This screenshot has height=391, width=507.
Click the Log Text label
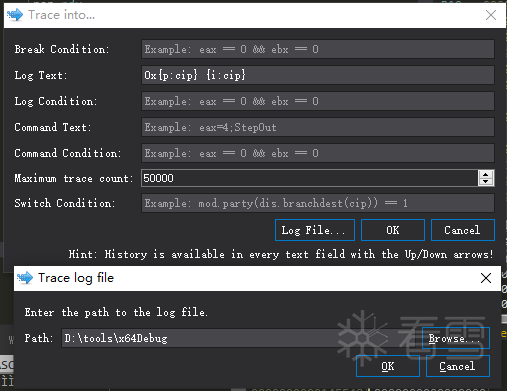point(41,75)
